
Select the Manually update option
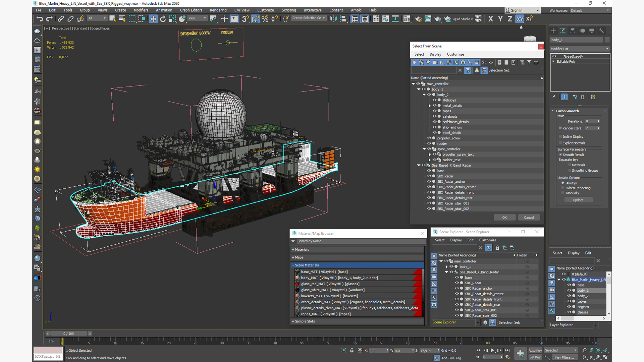[563, 193]
